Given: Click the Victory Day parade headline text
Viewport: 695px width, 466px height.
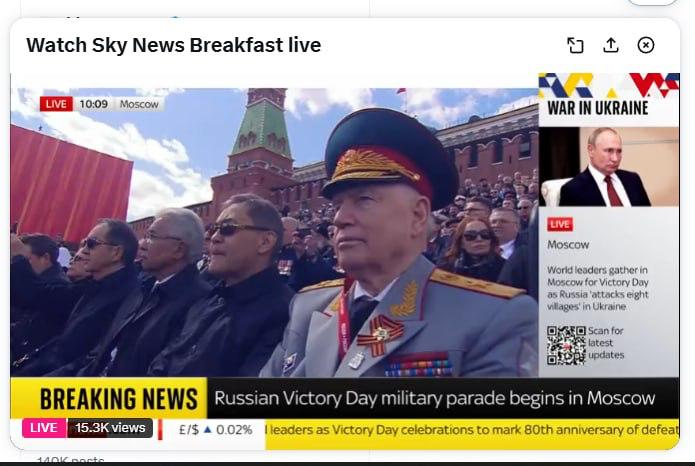Looking at the screenshot, I should coord(434,398).
